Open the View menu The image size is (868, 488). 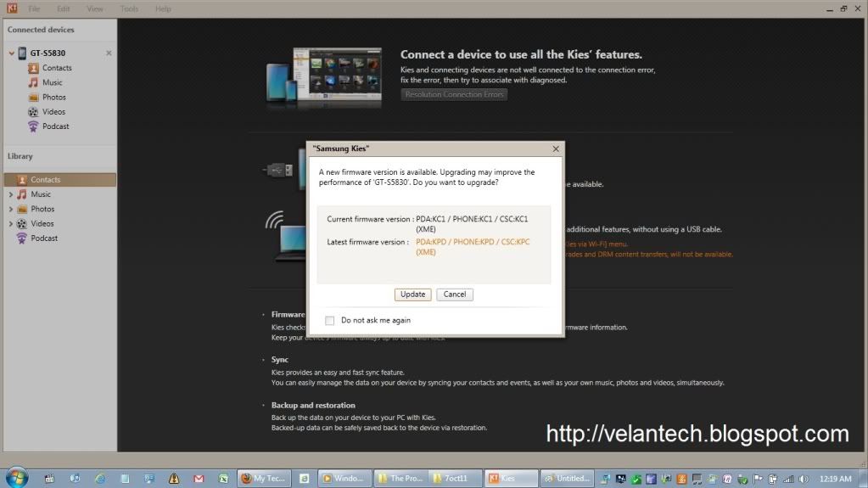pyautogui.click(x=95, y=8)
